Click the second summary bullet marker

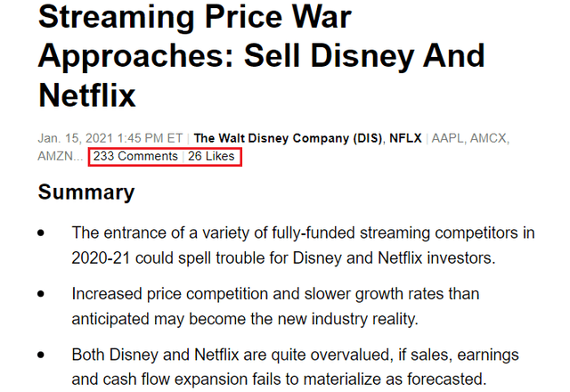coord(41,294)
